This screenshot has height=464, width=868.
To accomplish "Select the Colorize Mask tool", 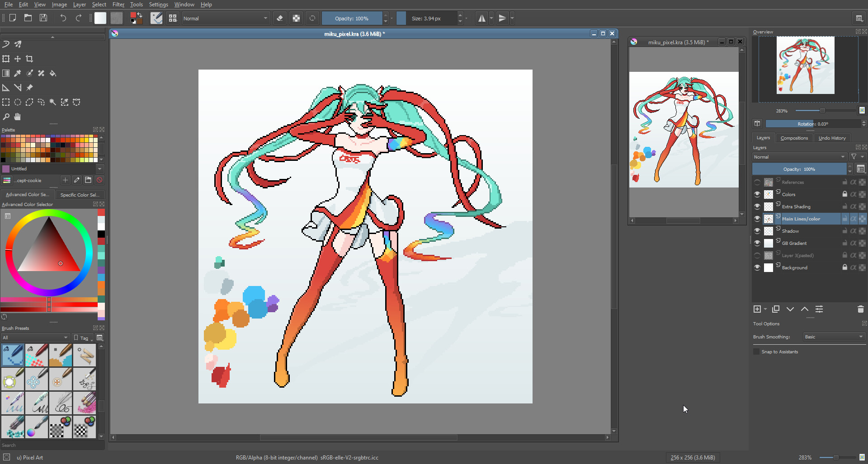I will (29, 73).
